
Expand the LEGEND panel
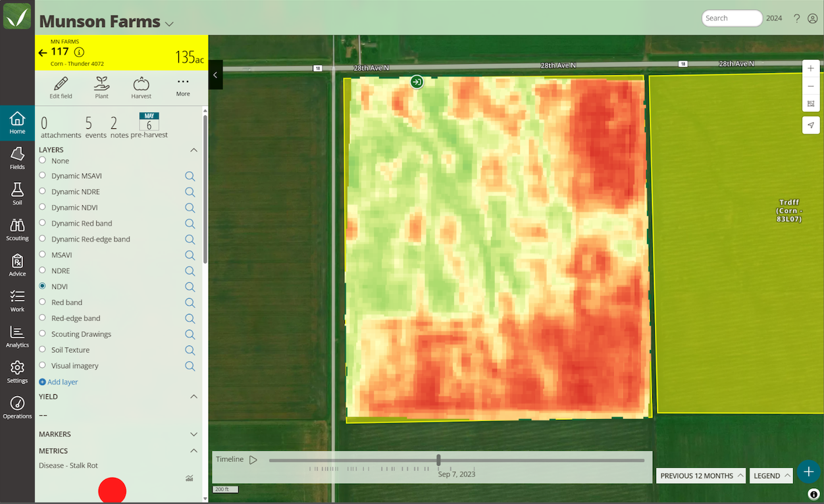[771, 476]
